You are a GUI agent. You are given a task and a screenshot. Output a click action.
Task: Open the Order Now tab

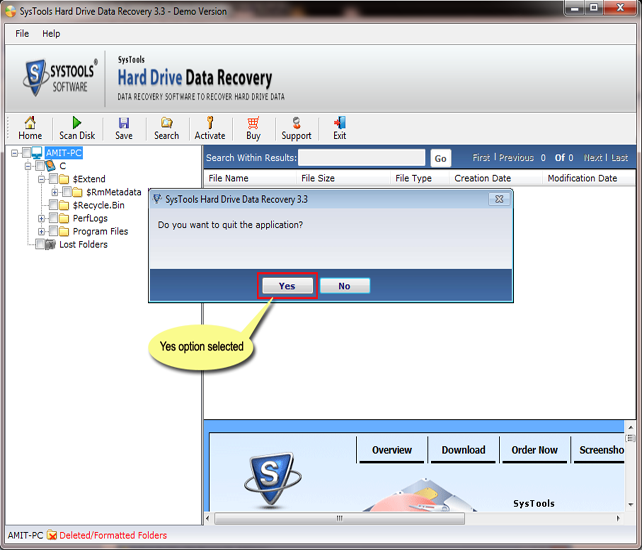tap(534, 450)
